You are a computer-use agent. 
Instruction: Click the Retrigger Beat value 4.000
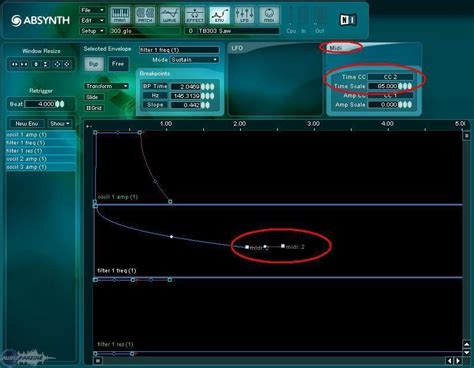coord(40,104)
